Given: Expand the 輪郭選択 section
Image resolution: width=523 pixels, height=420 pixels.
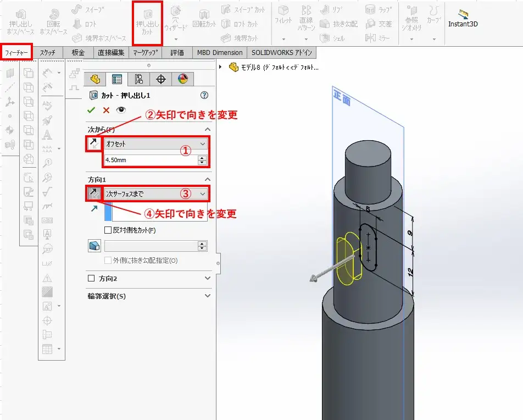Looking at the screenshot, I should coord(207,296).
